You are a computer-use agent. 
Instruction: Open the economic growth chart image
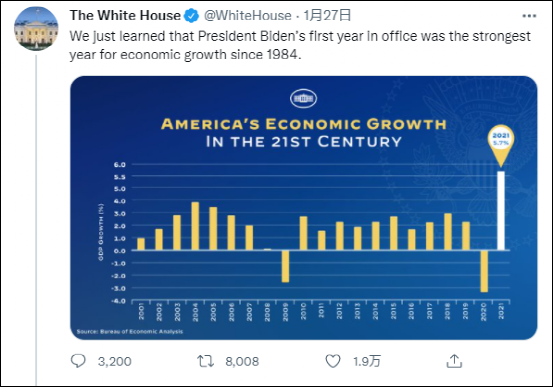coord(304,208)
